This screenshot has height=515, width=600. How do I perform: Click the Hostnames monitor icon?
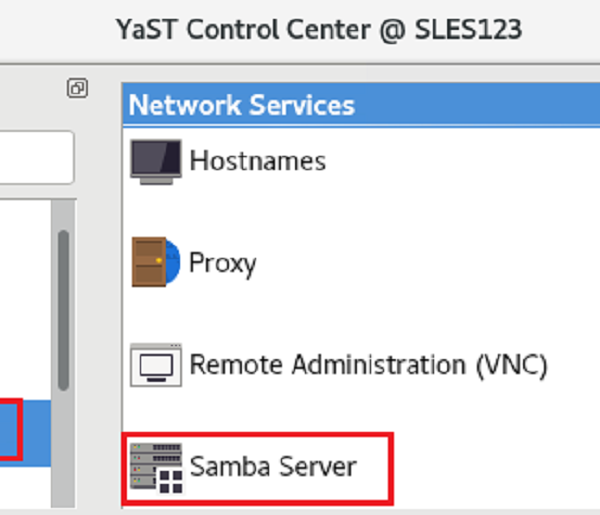click(156, 159)
